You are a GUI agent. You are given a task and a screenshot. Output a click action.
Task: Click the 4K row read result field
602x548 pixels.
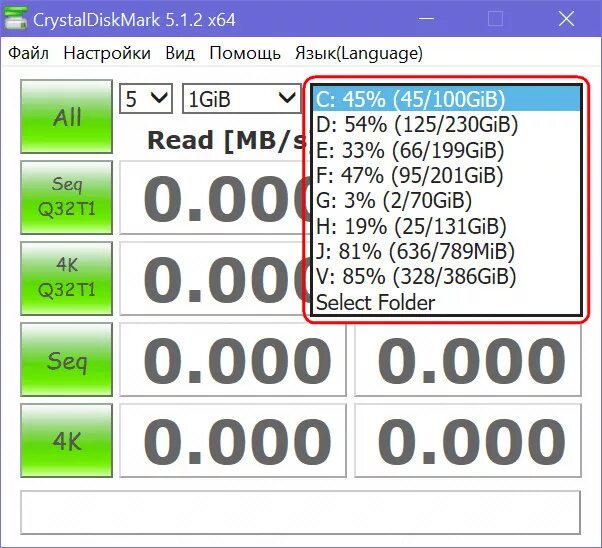tap(233, 440)
